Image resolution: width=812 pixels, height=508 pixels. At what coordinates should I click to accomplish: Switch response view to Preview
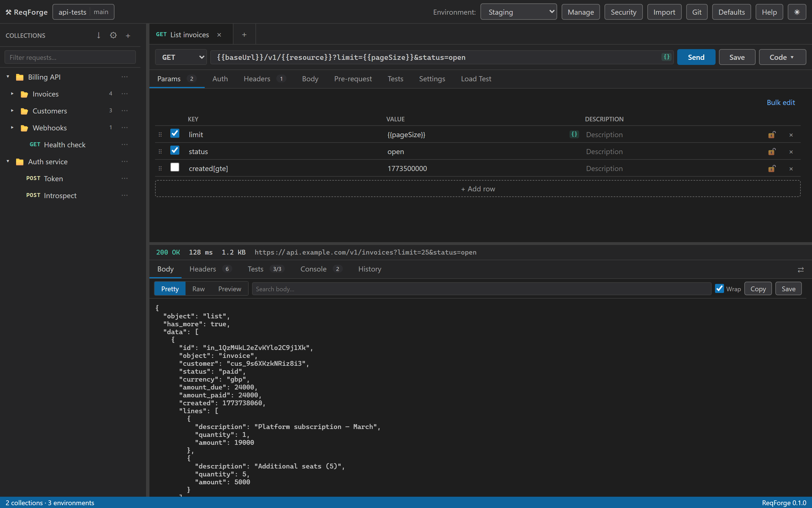coord(230,289)
